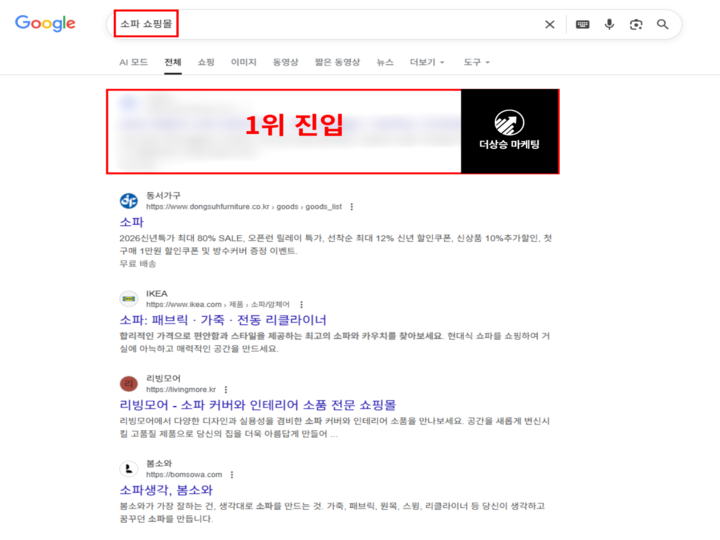This screenshot has width=720, height=540.
Task: Open the 소파생각, 봄소와 result link
Action: click(166, 490)
